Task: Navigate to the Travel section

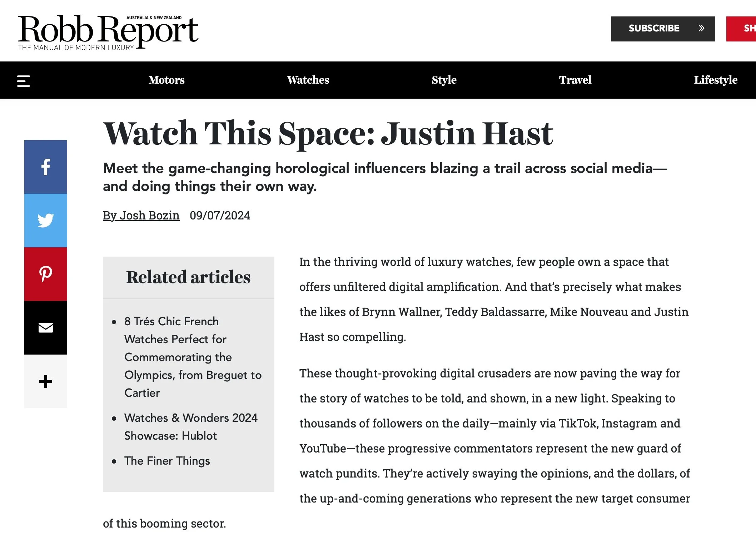Action: coord(575,80)
